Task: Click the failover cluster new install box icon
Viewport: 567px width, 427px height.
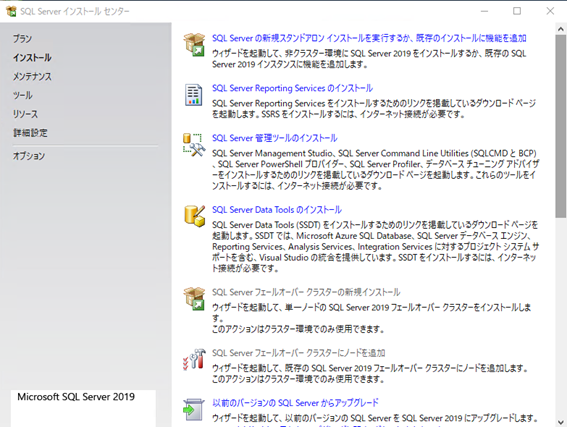Action: pyautogui.click(x=194, y=299)
